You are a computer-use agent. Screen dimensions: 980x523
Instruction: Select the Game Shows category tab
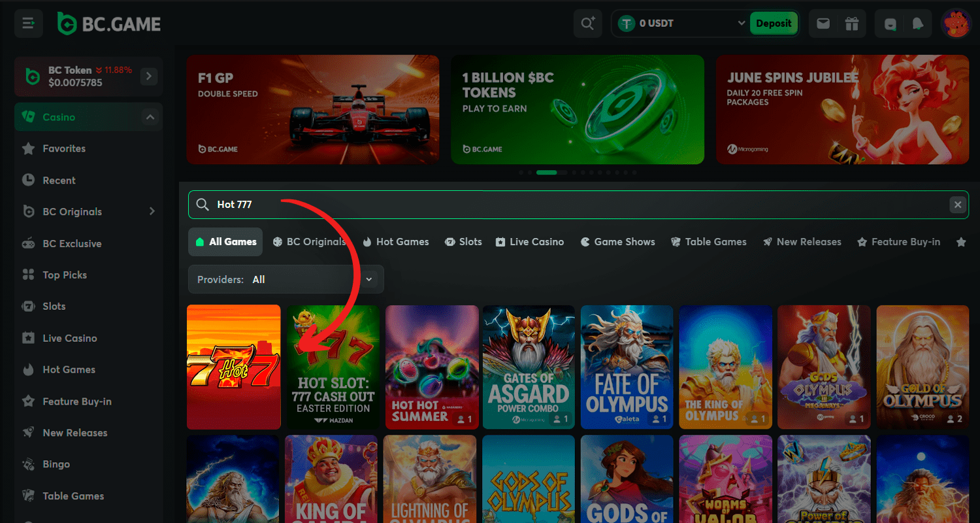pyautogui.click(x=618, y=242)
